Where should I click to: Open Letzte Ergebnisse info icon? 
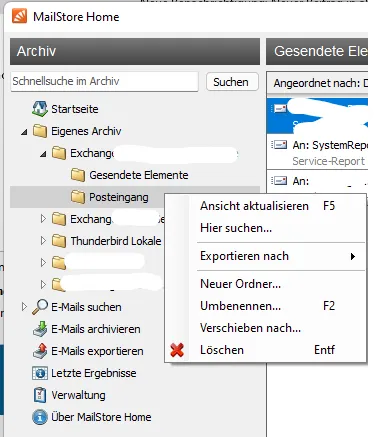[x=40, y=373]
